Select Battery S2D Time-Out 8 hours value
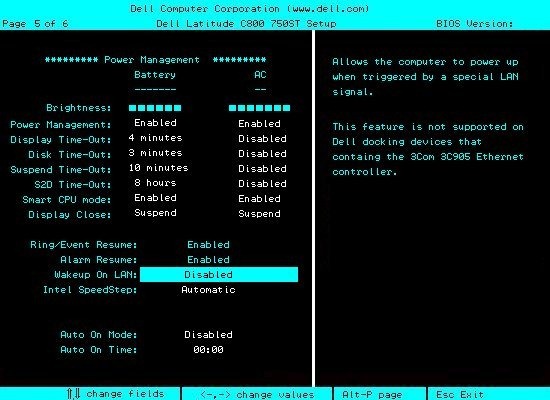 pos(155,183)
